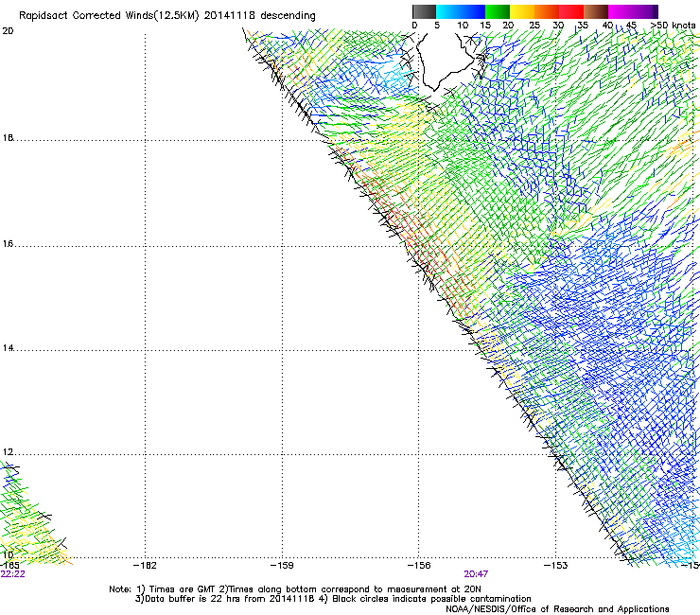The image size is (700, 615).
Task: Click the longitude label '-159'
Action: pos(282,566)
